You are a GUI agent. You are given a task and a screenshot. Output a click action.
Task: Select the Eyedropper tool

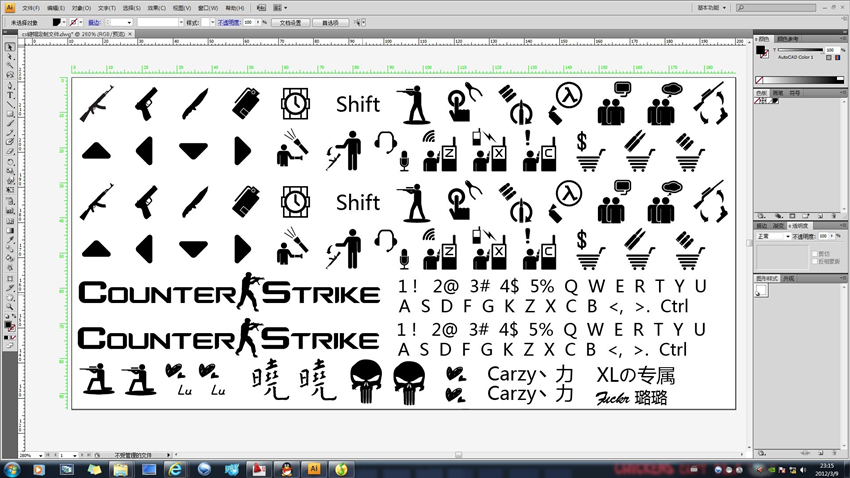pos(10,240)
